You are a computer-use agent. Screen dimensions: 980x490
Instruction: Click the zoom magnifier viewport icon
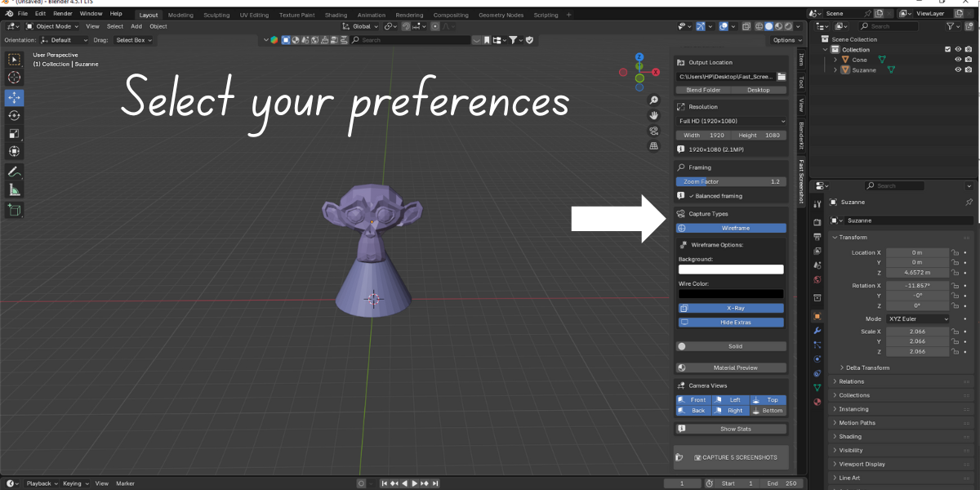click(x=653, y=100)
